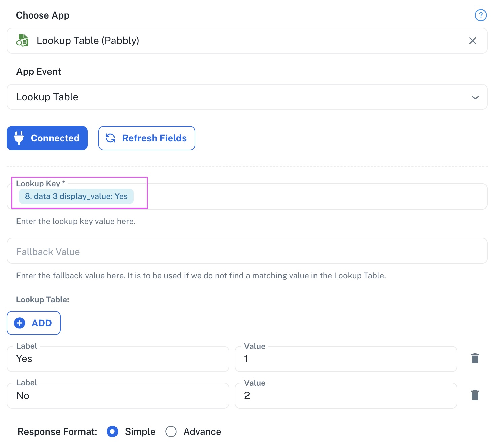495x448 pixels.
Task: Expand the App Event dropdown chevron
Action: (x=475, y=97)
